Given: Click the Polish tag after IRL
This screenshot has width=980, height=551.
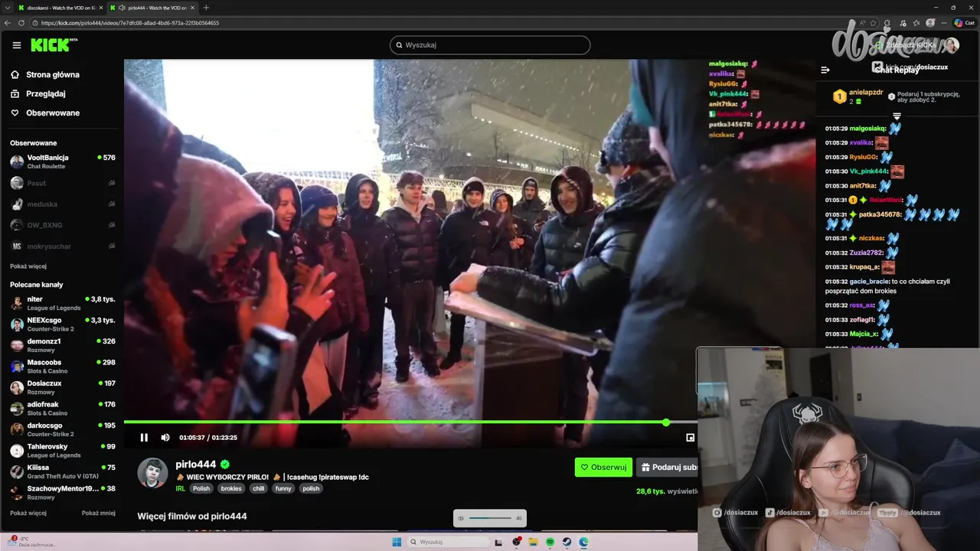Looking at the screenshot, I should pyautogui.click(x=201, y=488).
